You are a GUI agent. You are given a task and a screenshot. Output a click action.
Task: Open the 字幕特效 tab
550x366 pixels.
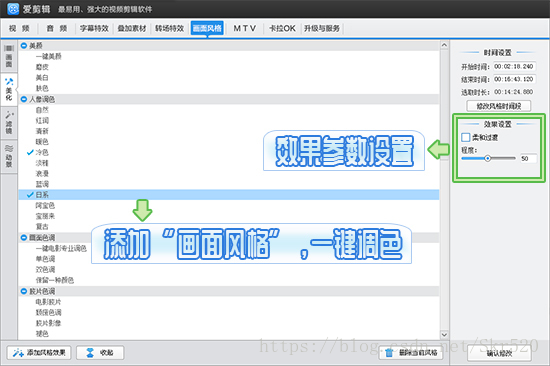tap(94, 28)
